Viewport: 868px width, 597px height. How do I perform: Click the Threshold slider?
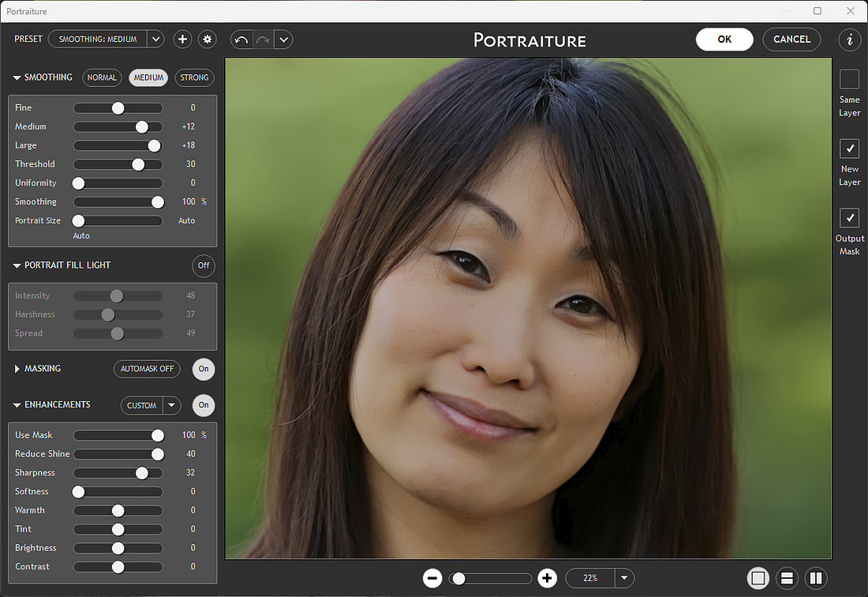(118, 164)
